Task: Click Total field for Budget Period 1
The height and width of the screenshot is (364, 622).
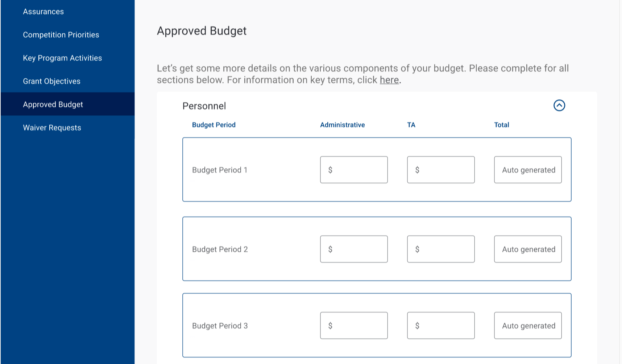Action: [x=528, y=170]
